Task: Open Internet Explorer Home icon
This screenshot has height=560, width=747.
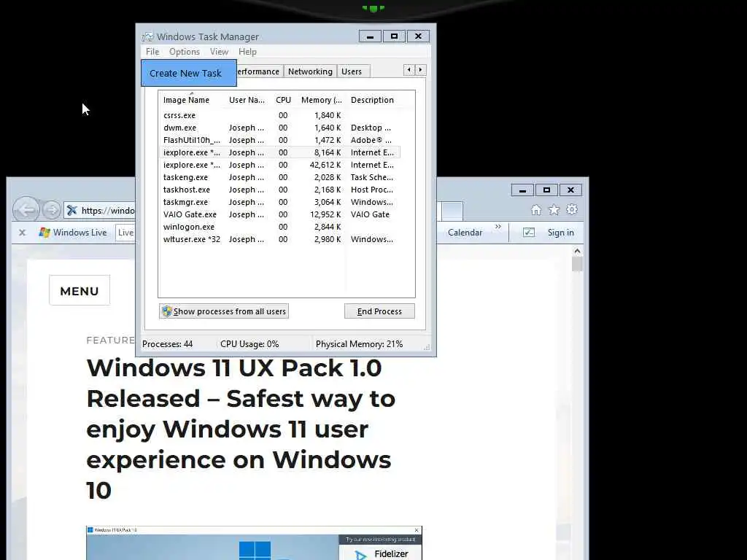Action: (x=536, y=209)
